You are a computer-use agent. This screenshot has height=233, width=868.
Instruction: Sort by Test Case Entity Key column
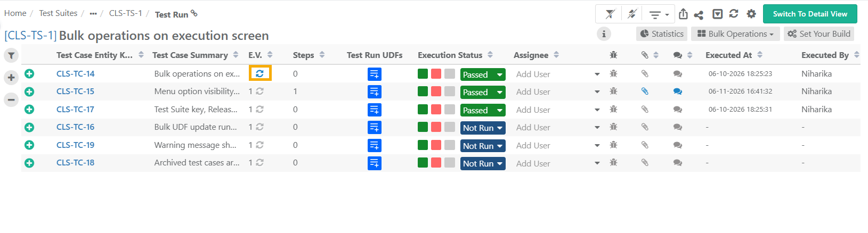point(141,55)
